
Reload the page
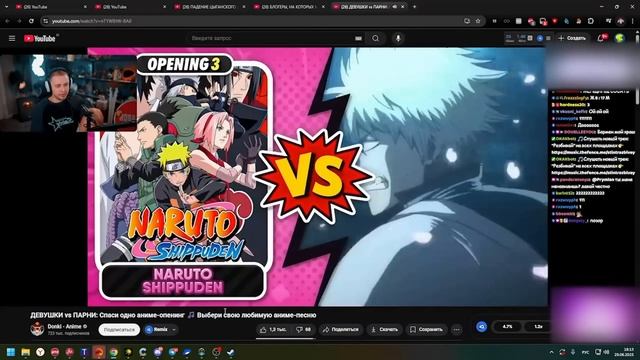(x=31, y=21)
